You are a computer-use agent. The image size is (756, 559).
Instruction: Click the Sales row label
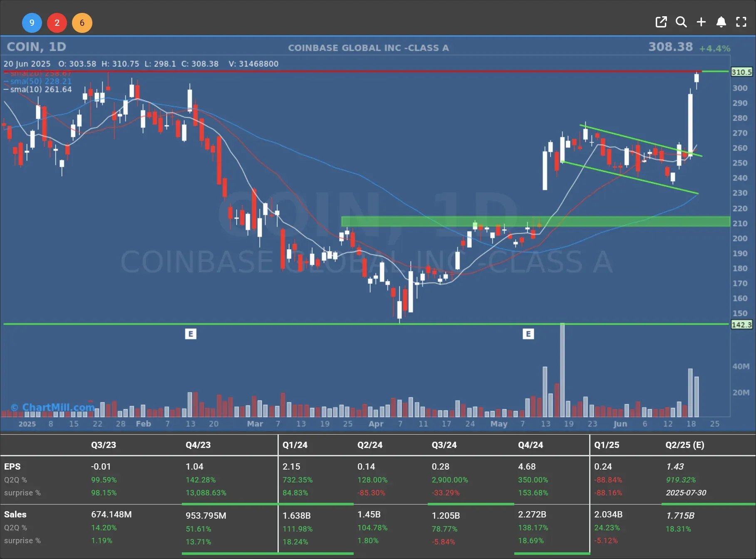coord(15,514)
